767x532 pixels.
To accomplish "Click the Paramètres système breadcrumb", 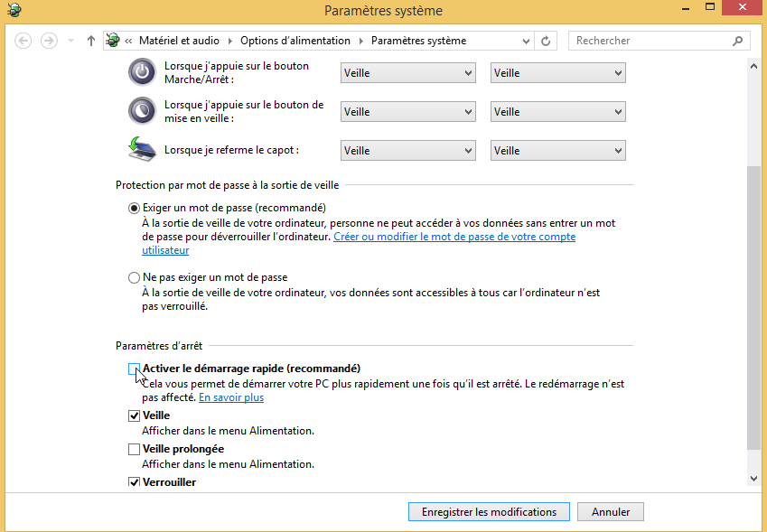I will pos(418,41).
